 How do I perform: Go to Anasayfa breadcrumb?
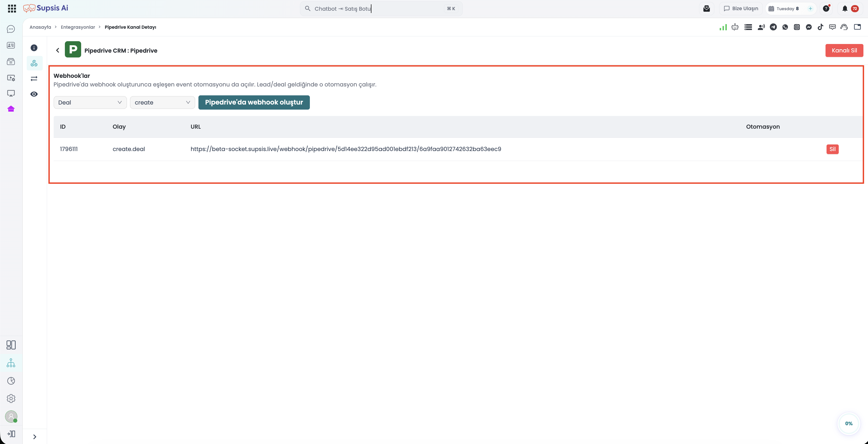[40, 27]
